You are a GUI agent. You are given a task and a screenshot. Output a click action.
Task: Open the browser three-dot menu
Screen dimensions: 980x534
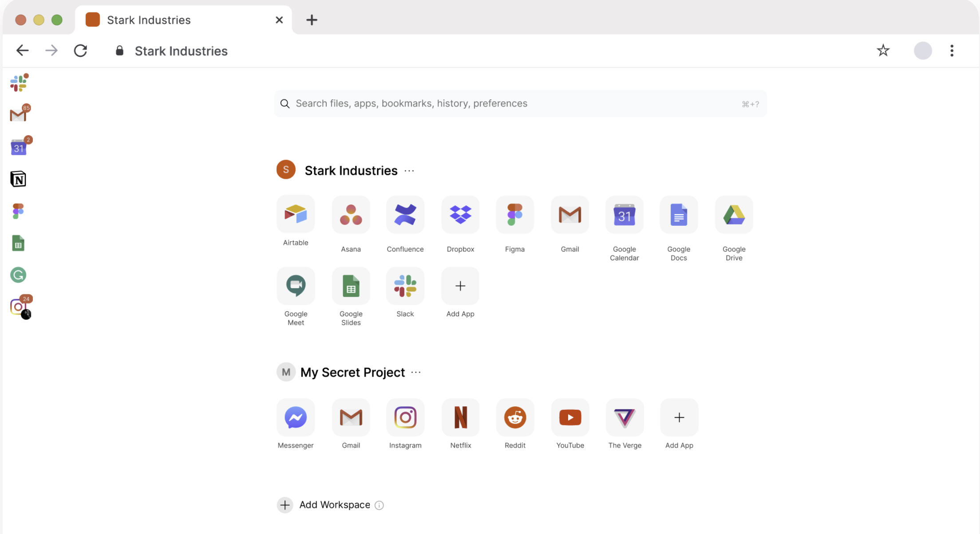coord(952,51)
